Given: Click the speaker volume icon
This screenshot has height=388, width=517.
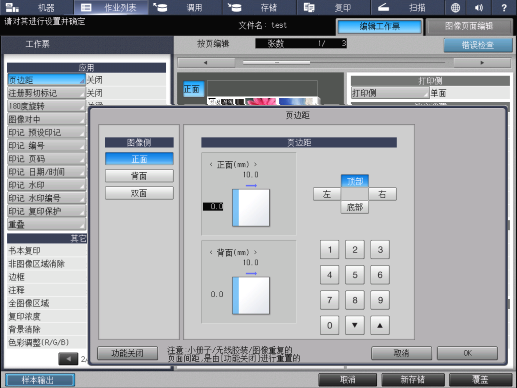Looking at the screenshot, I should pos(479,7).
